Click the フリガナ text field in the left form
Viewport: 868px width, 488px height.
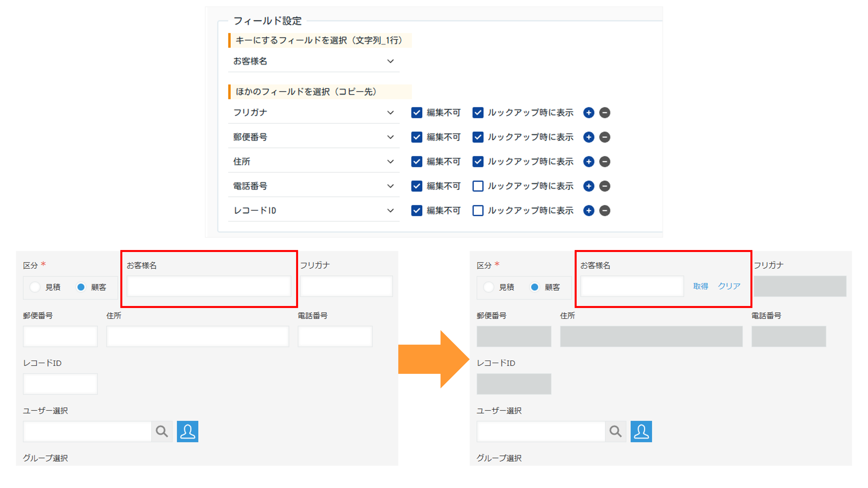tap(346, 286)
